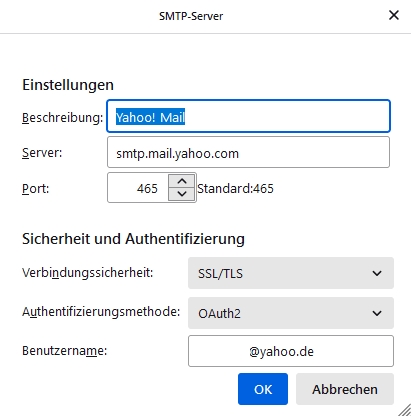The width and height of the screenshot is (411, 416).
Task: Click the Port label
Action: coord(35,189)
